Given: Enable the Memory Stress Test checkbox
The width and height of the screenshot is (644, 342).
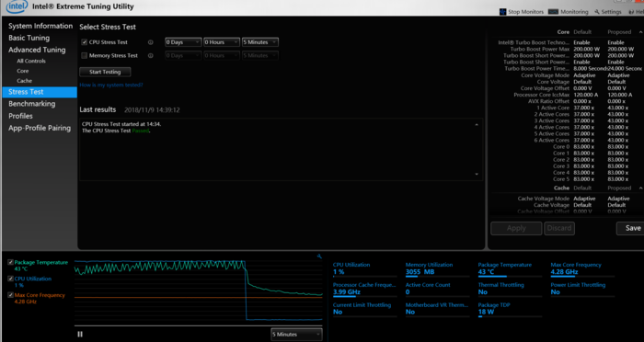Looking at the screenshot, I should 85,55.
